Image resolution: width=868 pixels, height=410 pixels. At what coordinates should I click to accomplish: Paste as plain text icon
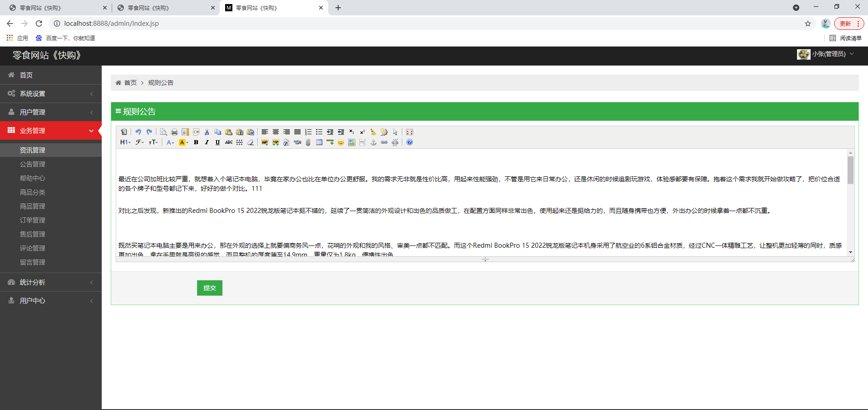(240, 132)
